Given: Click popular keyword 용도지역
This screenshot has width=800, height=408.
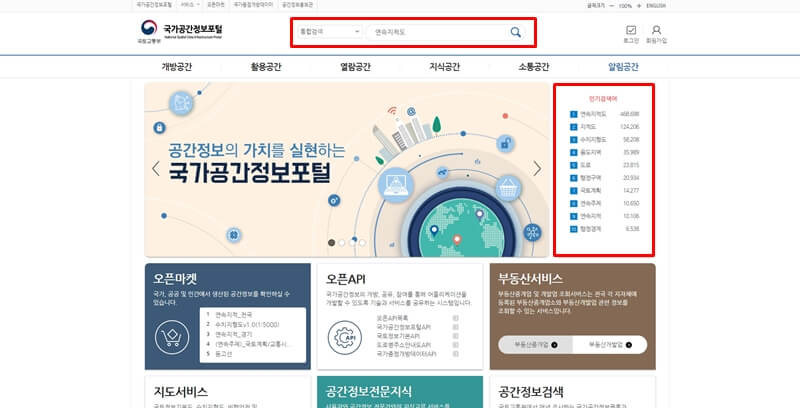Looking at the screenshot, I should tap(590, 152).
